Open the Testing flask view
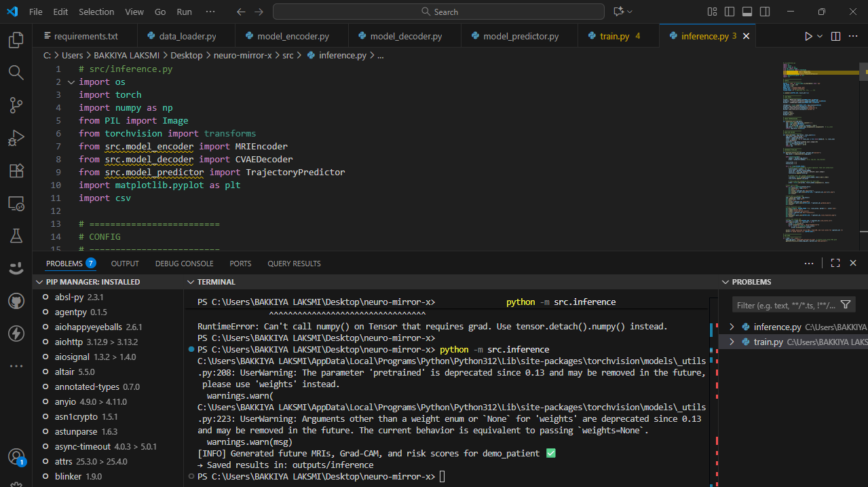868x487 pixels. (16, 236)
